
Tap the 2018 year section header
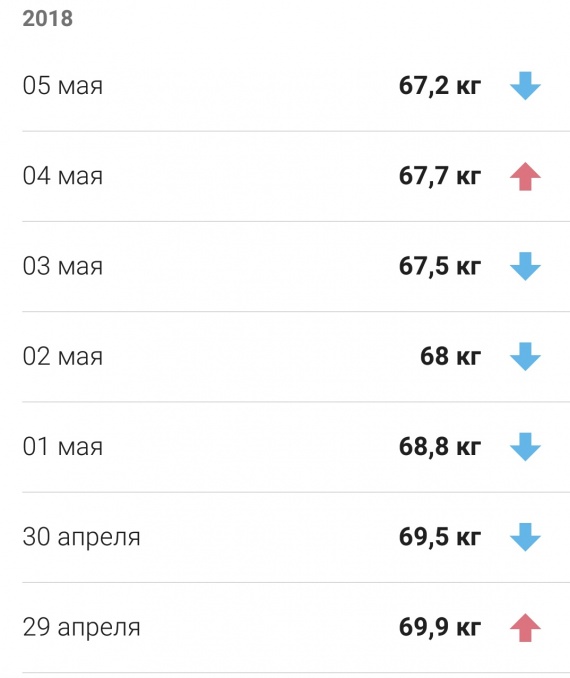[x=48, y=19]
